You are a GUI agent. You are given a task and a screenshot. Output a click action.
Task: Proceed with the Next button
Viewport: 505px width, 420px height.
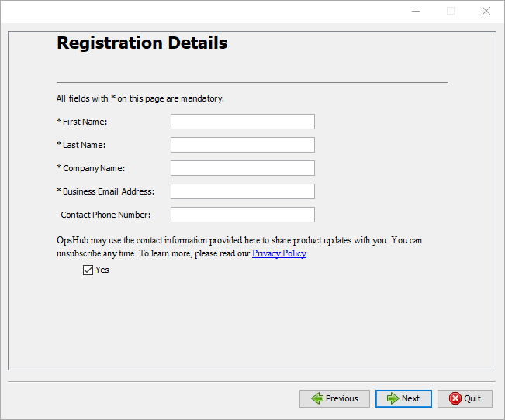coord(403,398)
